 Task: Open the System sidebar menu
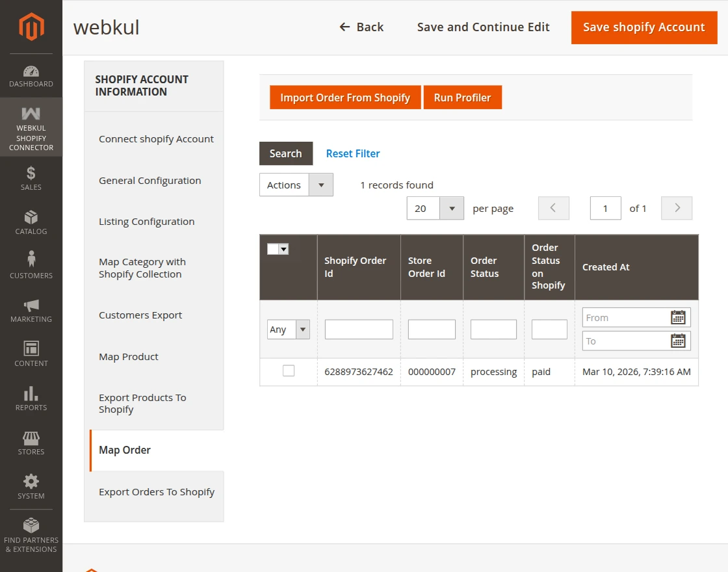(x=31, y=487)
